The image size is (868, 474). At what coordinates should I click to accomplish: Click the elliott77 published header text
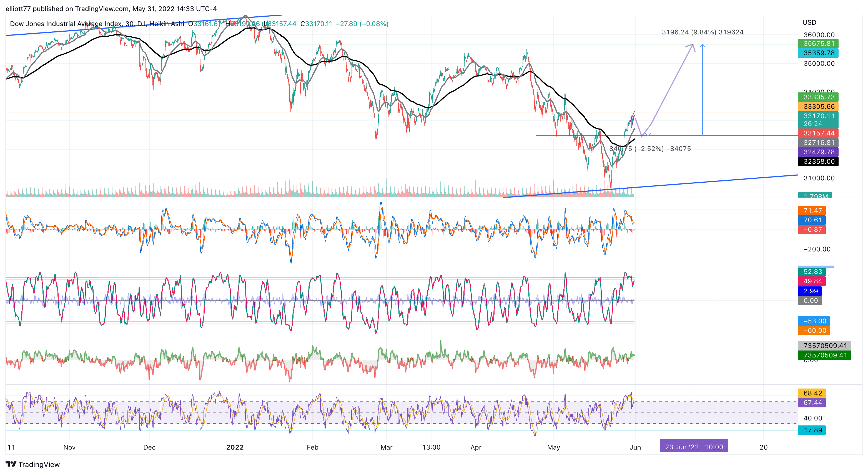pos(111,9)
